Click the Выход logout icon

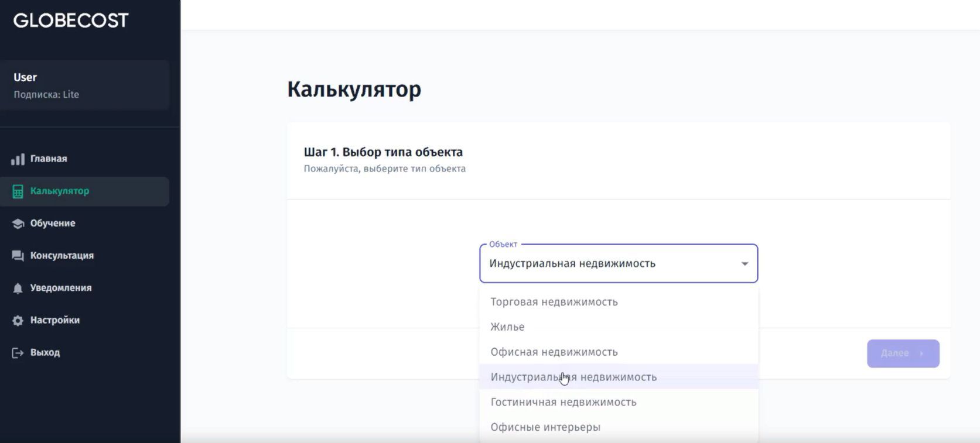point(18,353)
